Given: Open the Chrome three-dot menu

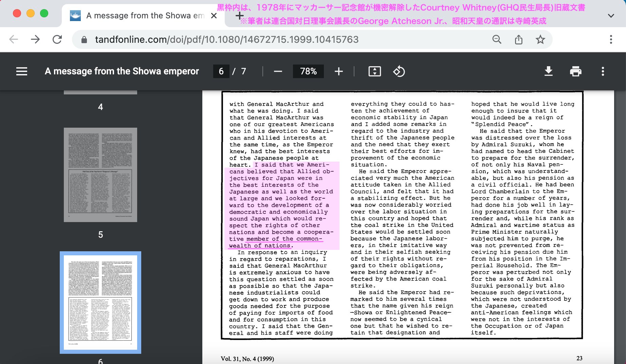Looking at the screenshot, I should tap(611, 39).
